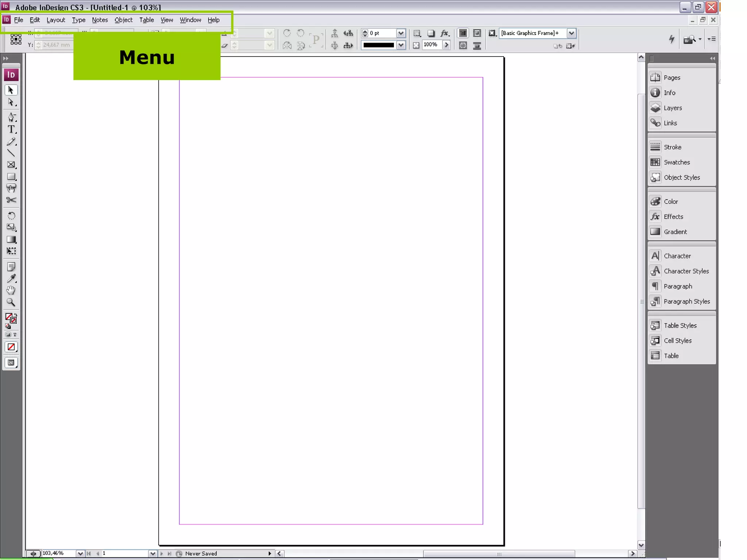Open the File menu
Image resolution: width=747 pixels, height=560 pixels.
pos(19,20)
